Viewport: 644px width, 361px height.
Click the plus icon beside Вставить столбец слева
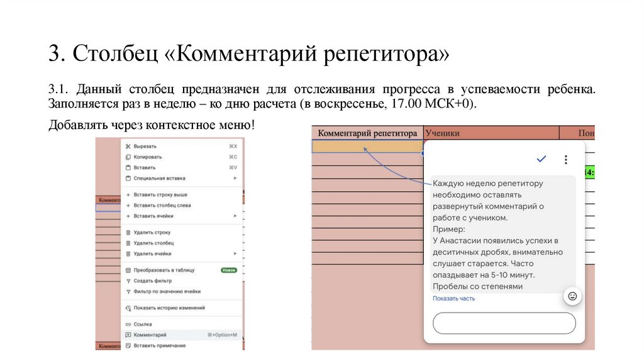pos(128,206)
